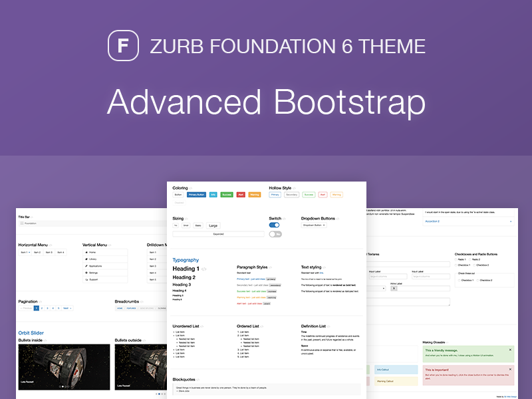Click the hamburger icon in the Title Bar

click(x=22, y=223)
